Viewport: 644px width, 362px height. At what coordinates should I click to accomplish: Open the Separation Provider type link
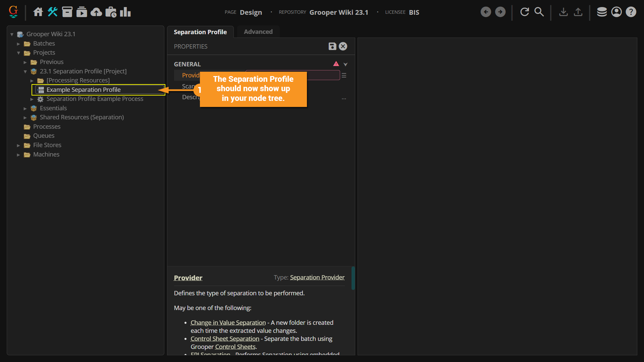[x=317, y=278]
